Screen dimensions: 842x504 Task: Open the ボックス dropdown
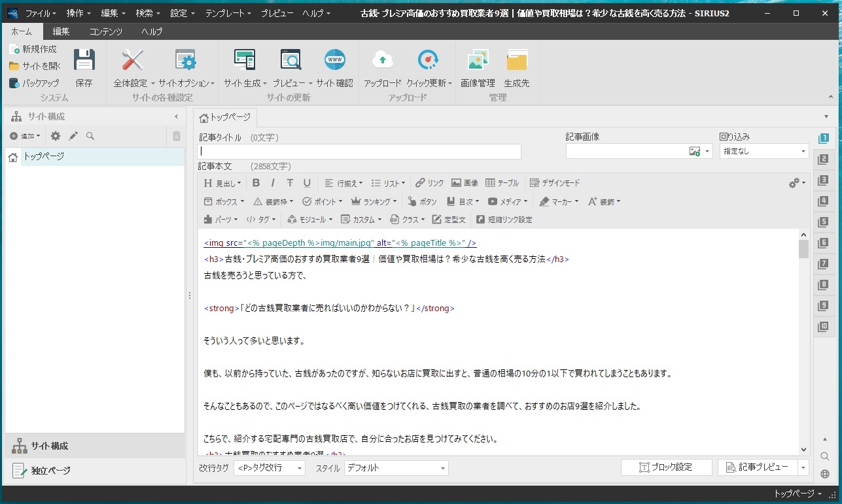[224, 201]
